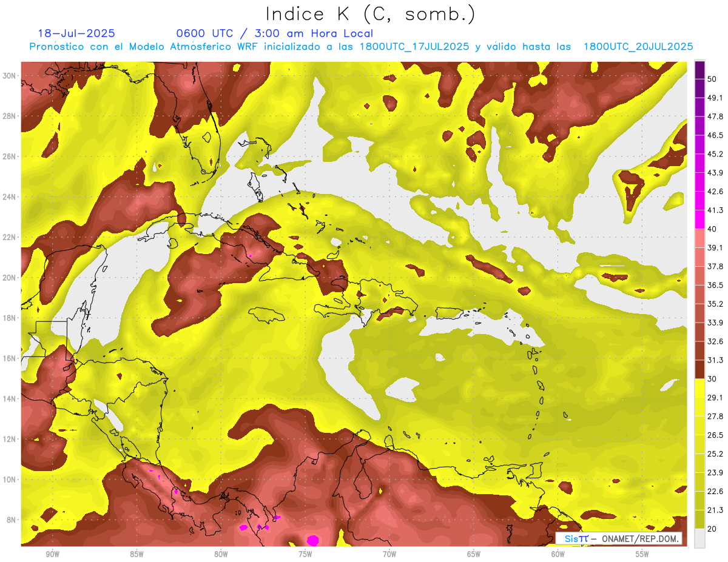Viewport: 728px width, 562px height.
Task: Click the '50' value on color scale
Action: click(x=713, y=79)
